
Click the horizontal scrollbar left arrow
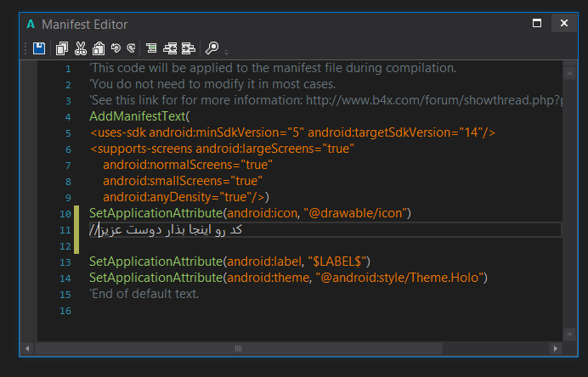[x=29, y=348]
